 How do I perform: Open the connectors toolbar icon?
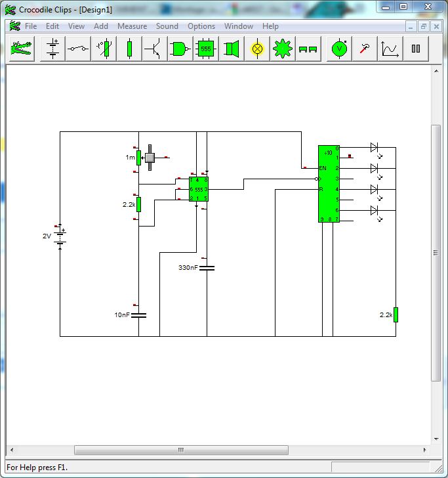308,49
